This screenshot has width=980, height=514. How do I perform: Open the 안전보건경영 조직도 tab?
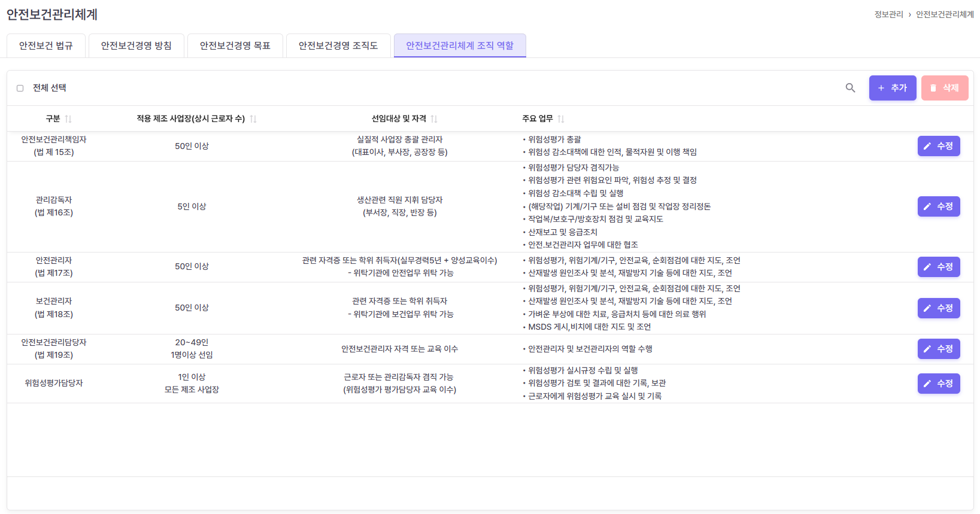click(338, 45)
